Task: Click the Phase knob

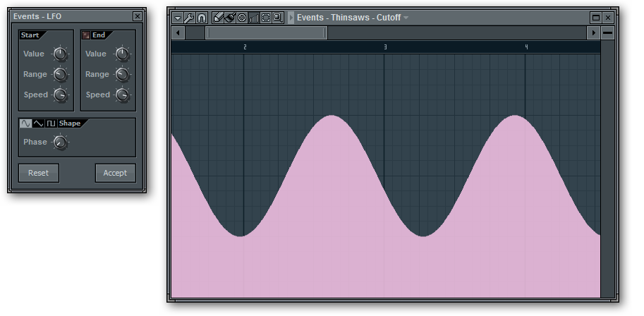Action: pos(61,142)
